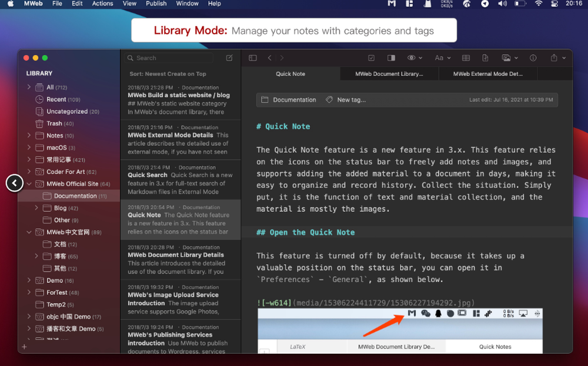Screen dimensions: 588x366
Task: Expand the Notes (10) folder
Action: pyautogui.click(x=29, y=135)
